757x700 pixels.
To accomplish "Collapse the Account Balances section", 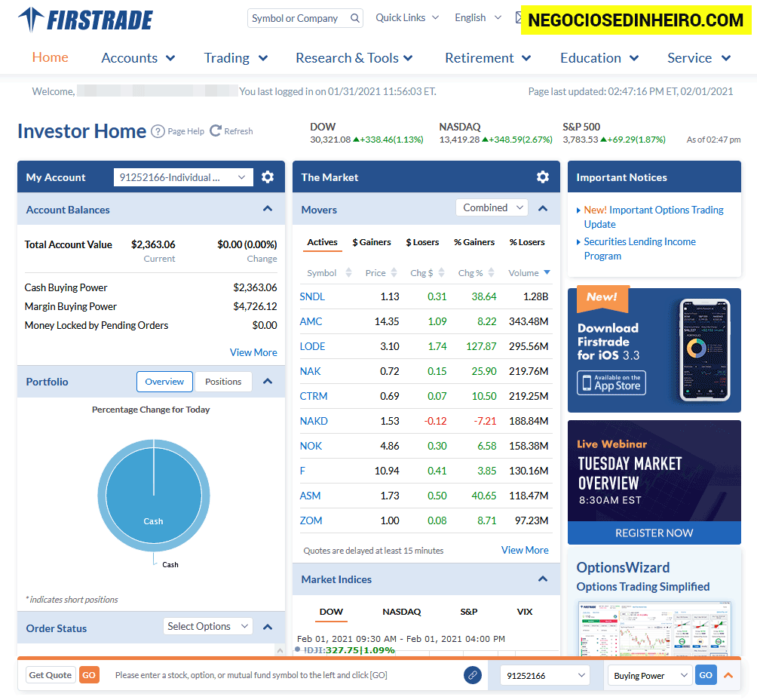I will pyautogui.click(x=268, y=209).
